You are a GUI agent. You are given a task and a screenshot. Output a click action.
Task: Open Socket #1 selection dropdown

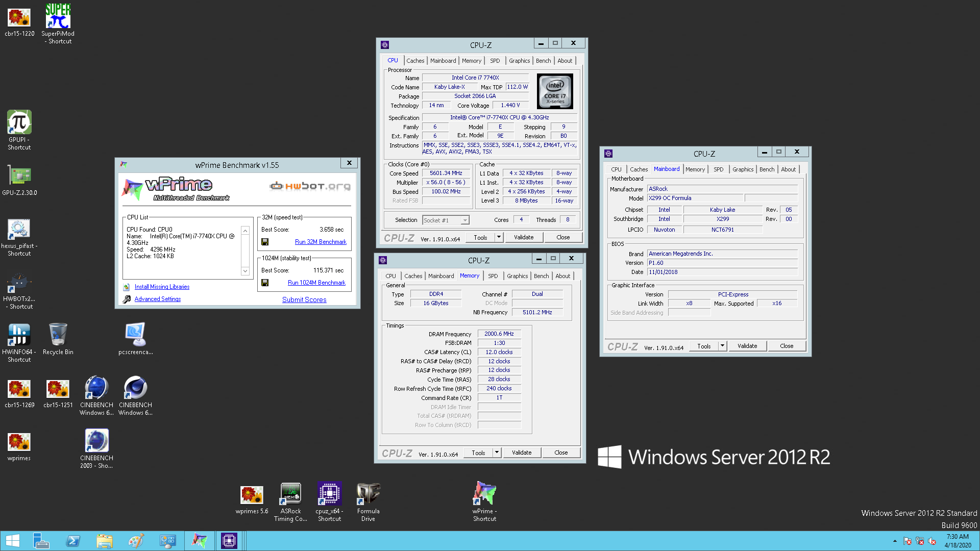click(x=465, y=220)
